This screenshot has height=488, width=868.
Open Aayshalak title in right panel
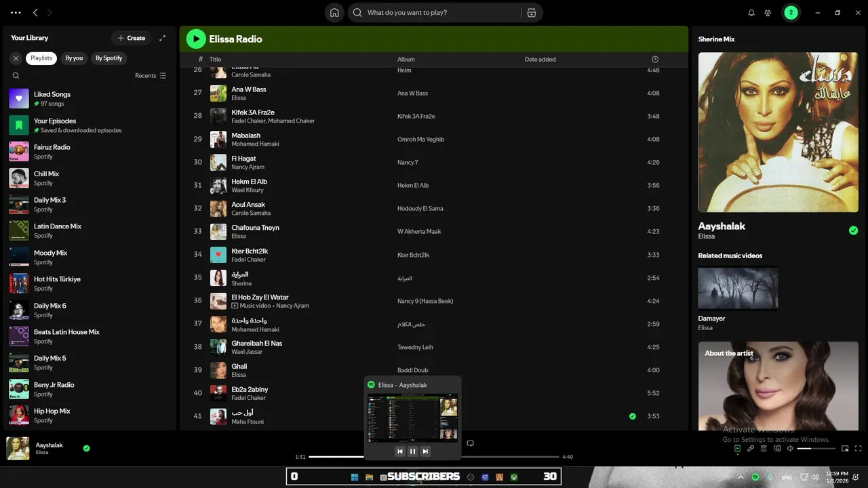click(x=722, y=226)
